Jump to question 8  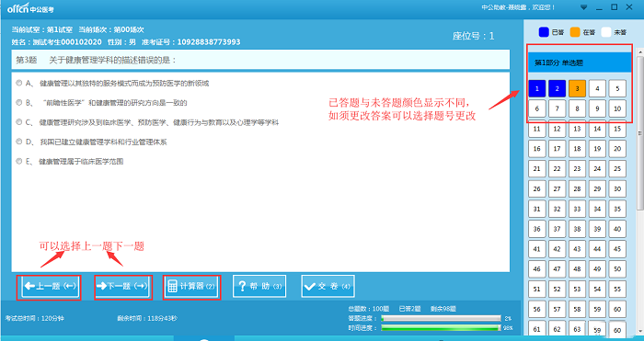[x=577, y=108]
